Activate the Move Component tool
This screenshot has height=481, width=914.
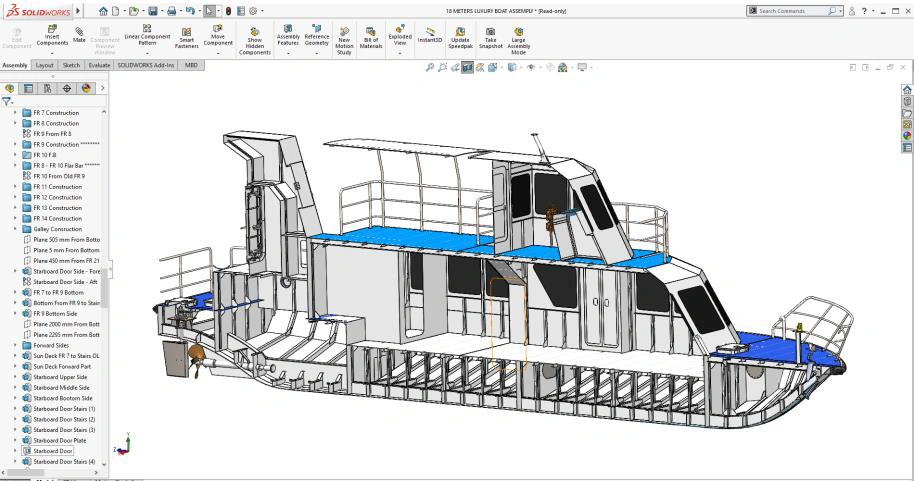tap(218, 36)
